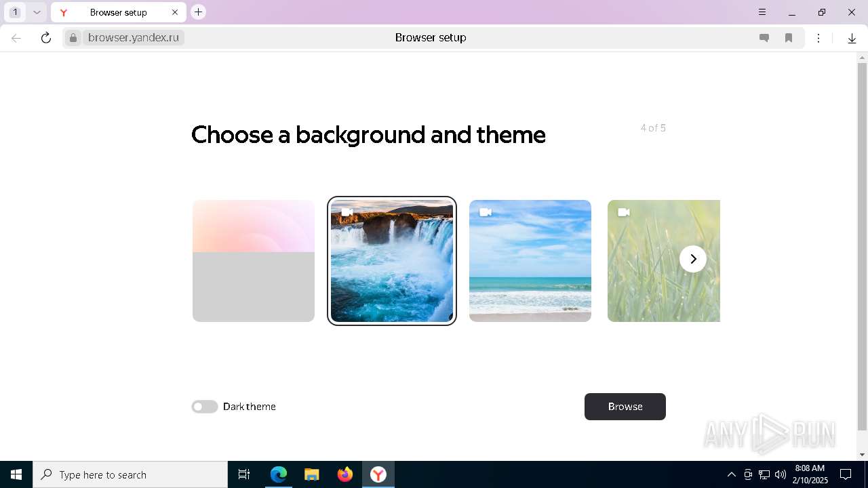Open the page reviews comment icon

click(764, 38)
